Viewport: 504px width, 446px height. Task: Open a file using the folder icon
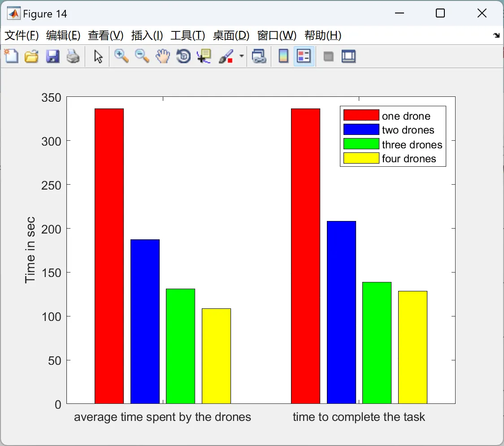tap(31, 56)
